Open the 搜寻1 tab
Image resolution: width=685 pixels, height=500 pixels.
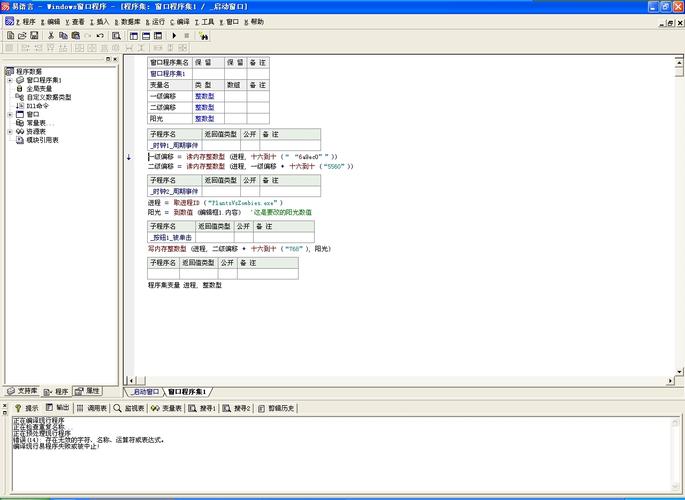click(202, 408)
